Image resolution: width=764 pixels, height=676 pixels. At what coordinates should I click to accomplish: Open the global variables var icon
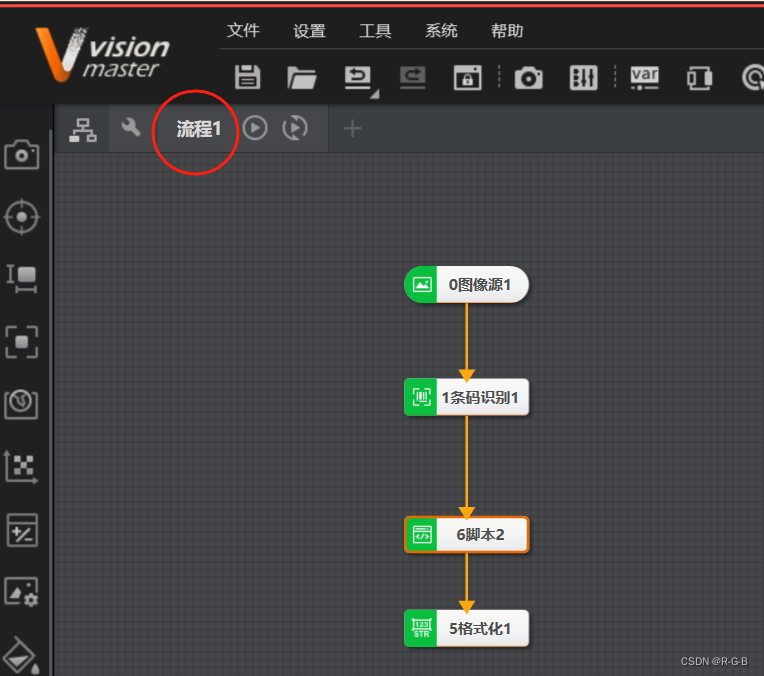point(645,77)
